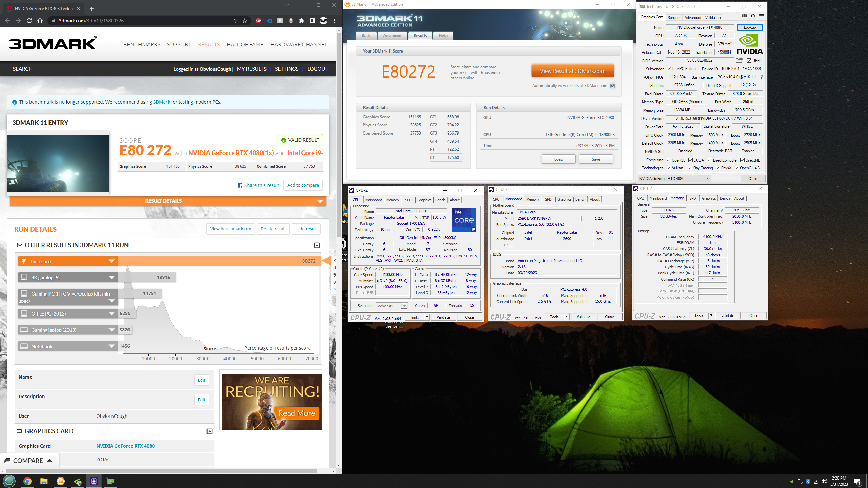Switch to the Advanced tab in 3DMark 11
Image resolution: width=868 pixels, height=488 pixels.
392,36
